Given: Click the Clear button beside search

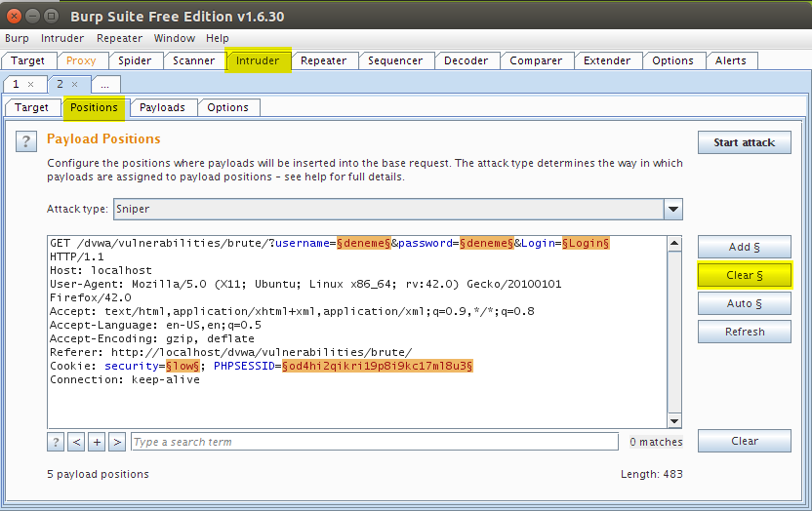Looking at the screenshot, I should point(744,441).
